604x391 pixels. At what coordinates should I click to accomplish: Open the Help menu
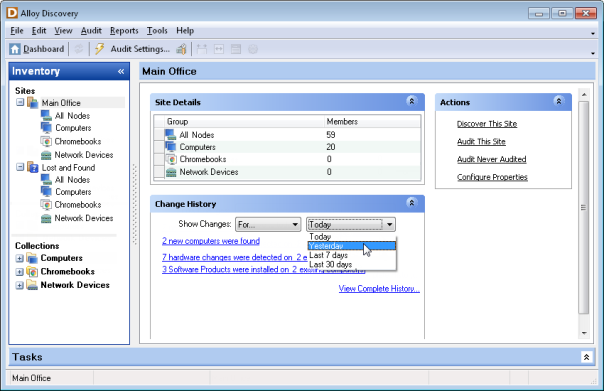point(185,31)
